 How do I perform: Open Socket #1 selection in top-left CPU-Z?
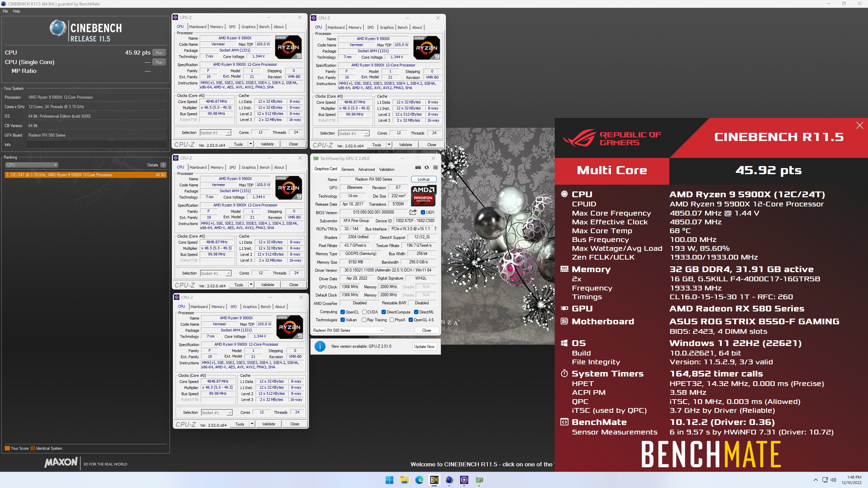(x=215, y=133)
